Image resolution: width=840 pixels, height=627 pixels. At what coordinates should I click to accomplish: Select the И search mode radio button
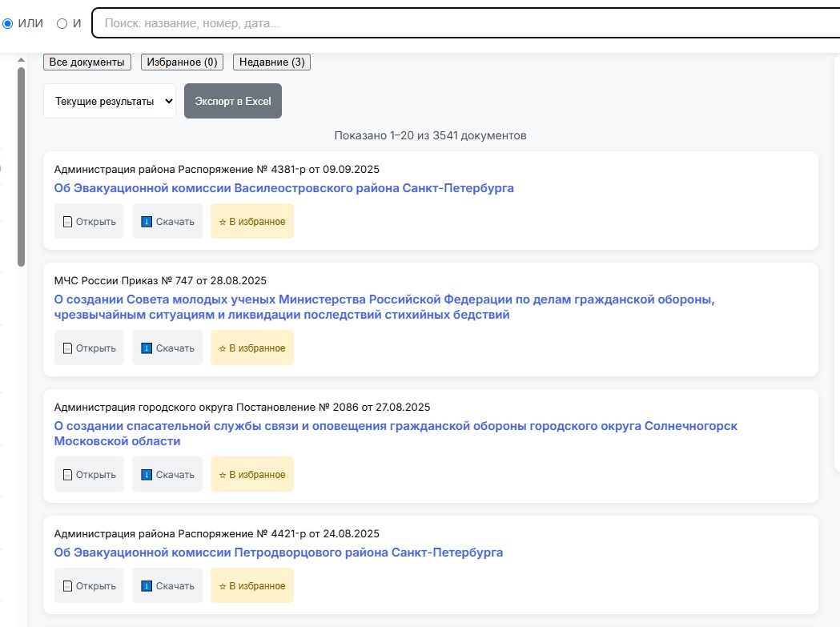[x=62, y=23]
